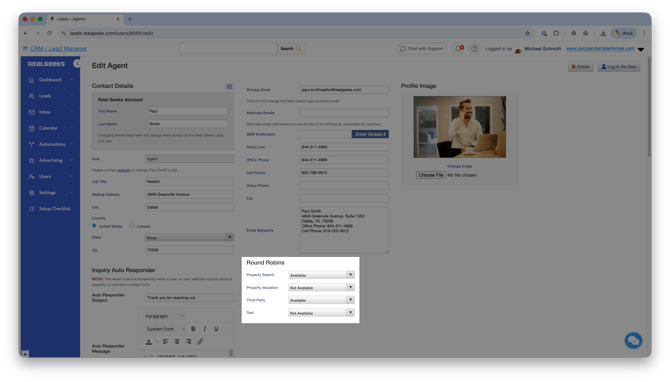Open the Chrome three-dot menu
The image size is (670, 382).
tap(644, 33)
